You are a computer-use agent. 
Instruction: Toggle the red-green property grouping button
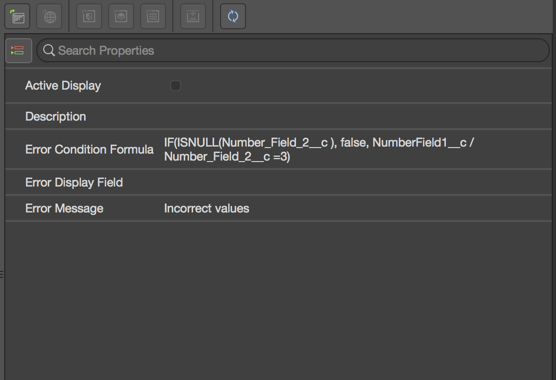pyautogui.click(x=18, y=50)
